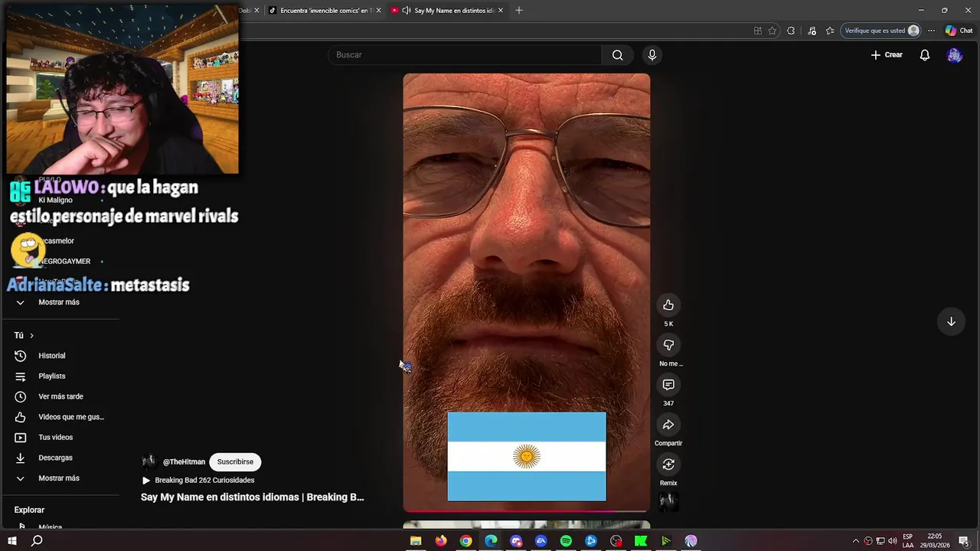Open the favorites list icon in toolbar
The width and height of the screenshot is (980, 551).
pyautogui.click(x=830, y=31)
